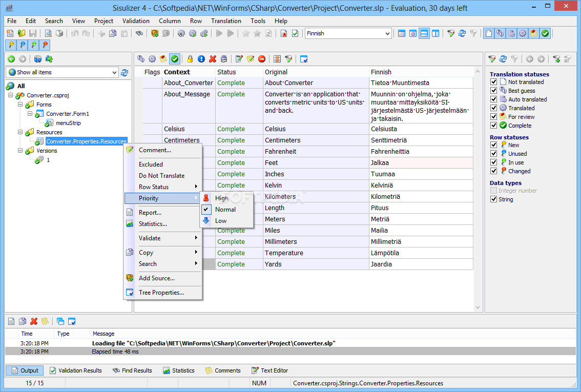Screen dimensions: 581x392
Task: Switch to the Validation Results tab
Action: pyautogui.click(x=76, y=370)
